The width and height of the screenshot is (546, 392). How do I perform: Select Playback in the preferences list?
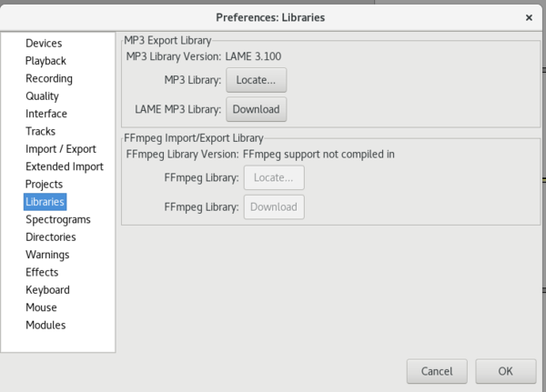45,61
